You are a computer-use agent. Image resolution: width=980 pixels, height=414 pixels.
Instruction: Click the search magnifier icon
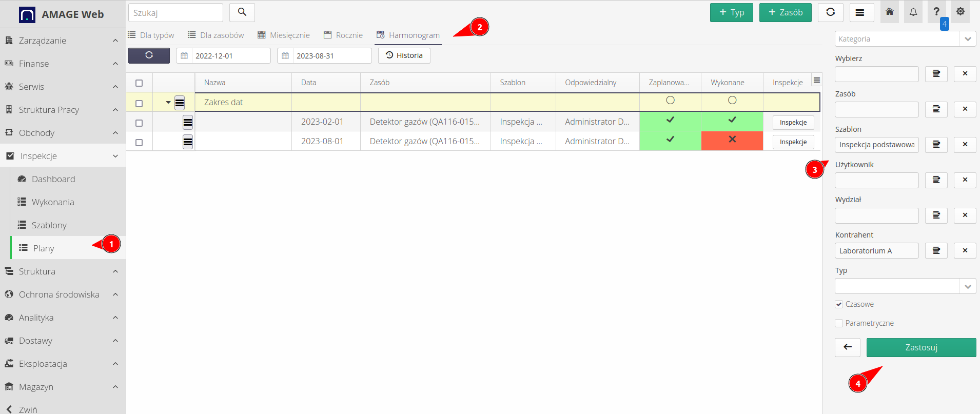[x=242, y=12]
